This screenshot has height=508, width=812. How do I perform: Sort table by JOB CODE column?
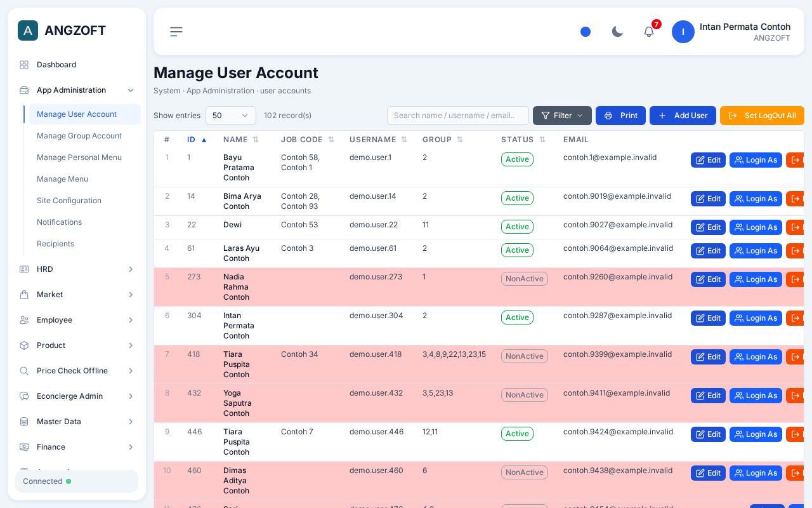pos(308,140)
